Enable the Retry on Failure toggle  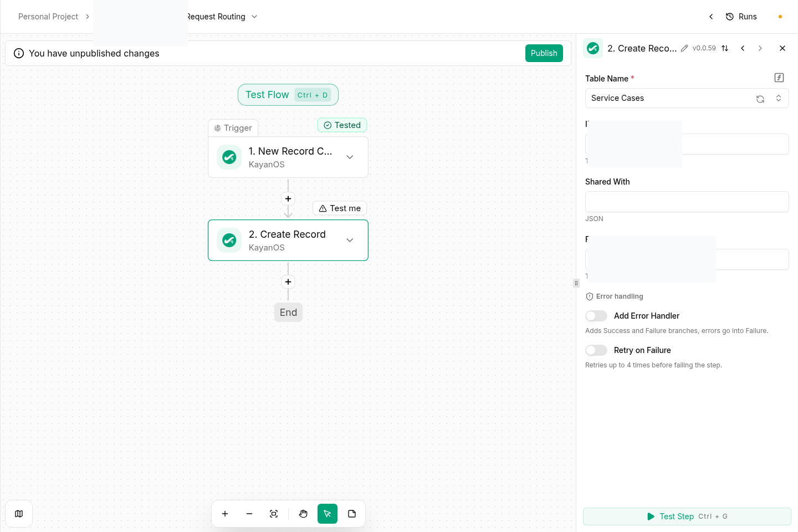596,350
